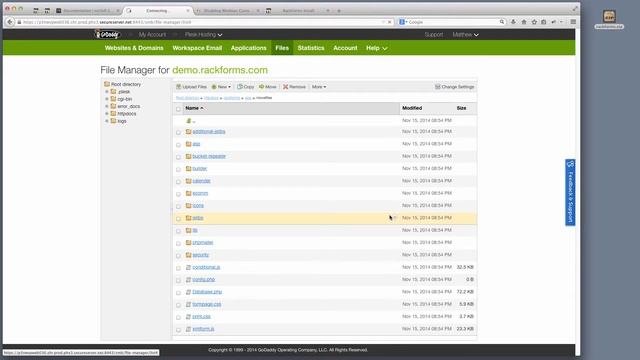Click the Remove toolbar button

[294, 87]
